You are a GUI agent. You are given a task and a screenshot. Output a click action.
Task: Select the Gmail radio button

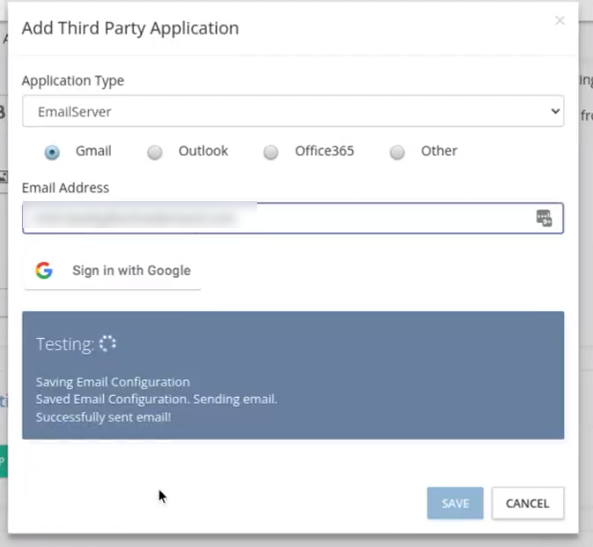pos(52,152)
